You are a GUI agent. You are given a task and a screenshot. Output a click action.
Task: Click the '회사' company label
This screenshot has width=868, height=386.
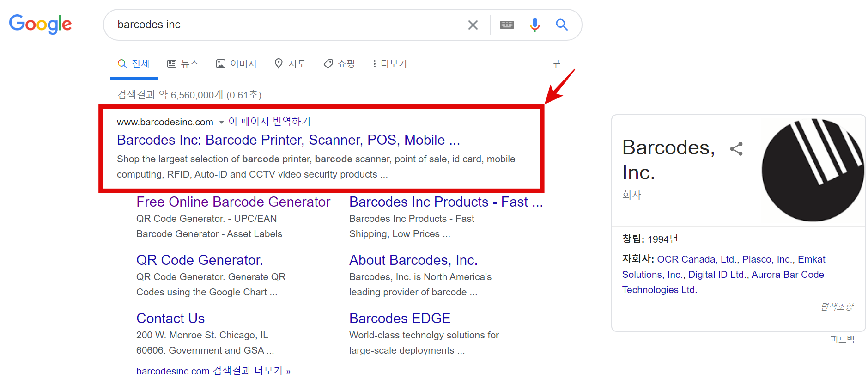(631, 195)
